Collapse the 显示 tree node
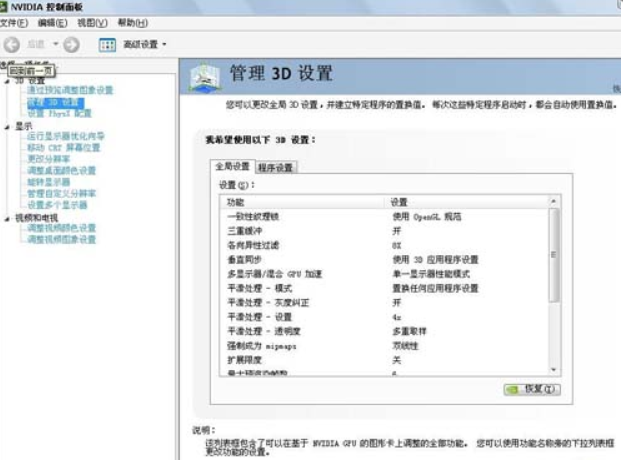The image size is (623, 466). coord(7,127)
